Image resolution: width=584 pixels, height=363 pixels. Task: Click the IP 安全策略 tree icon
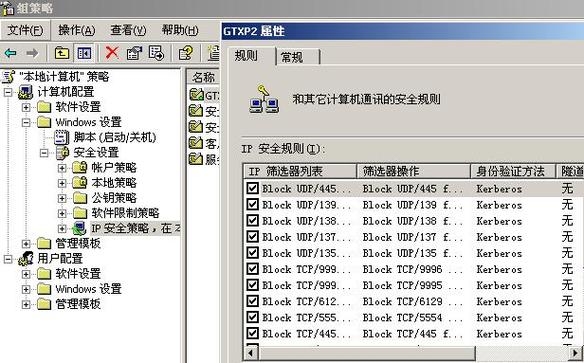[79, 228]
